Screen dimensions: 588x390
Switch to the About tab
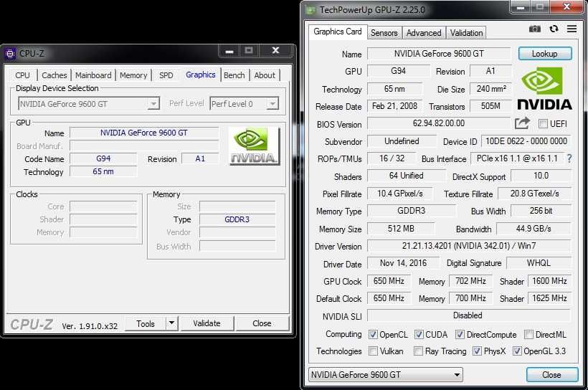265,75
